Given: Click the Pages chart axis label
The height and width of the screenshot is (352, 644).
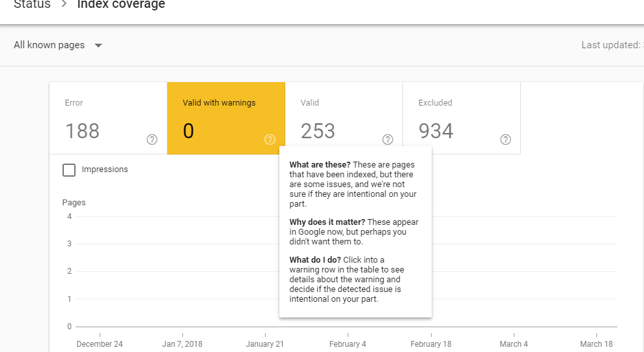Looking at the screenshot, I should pyautogui.click(x=74, y=202).
